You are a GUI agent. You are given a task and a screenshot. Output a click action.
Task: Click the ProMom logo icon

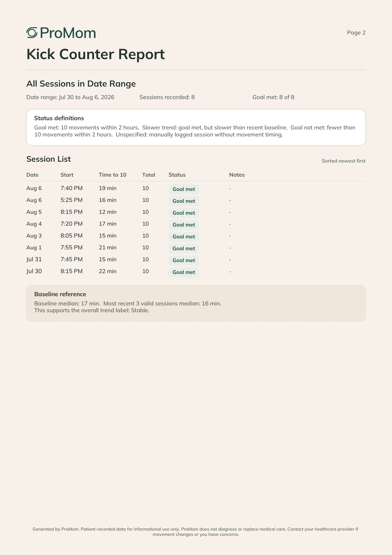(32, 33)
